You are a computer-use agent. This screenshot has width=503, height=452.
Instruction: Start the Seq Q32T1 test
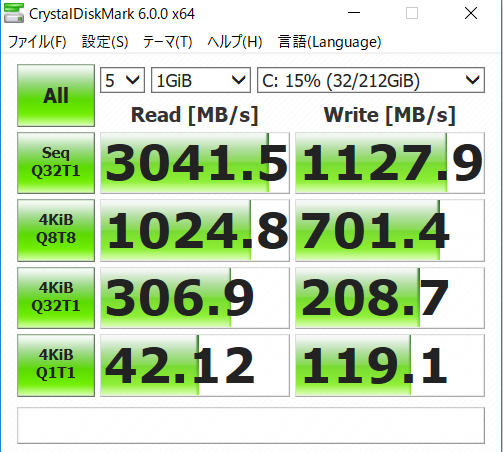pyautogui.click(x=56, y=163)
